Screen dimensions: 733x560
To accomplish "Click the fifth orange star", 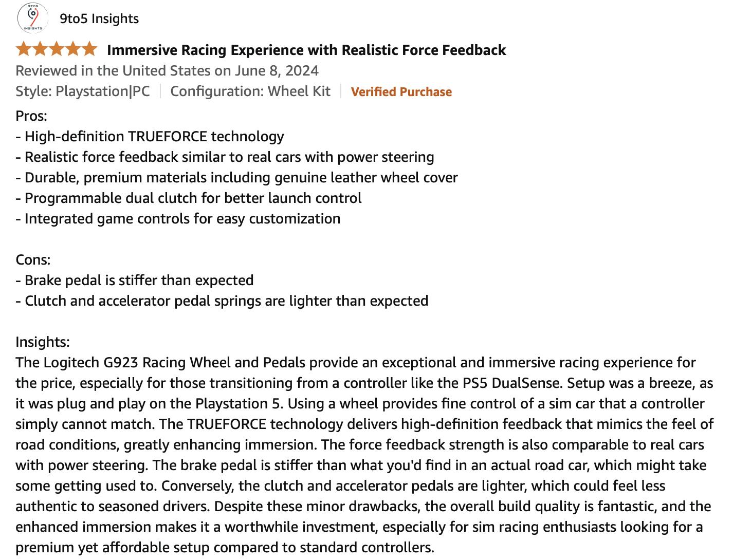I will click(89, 49).
